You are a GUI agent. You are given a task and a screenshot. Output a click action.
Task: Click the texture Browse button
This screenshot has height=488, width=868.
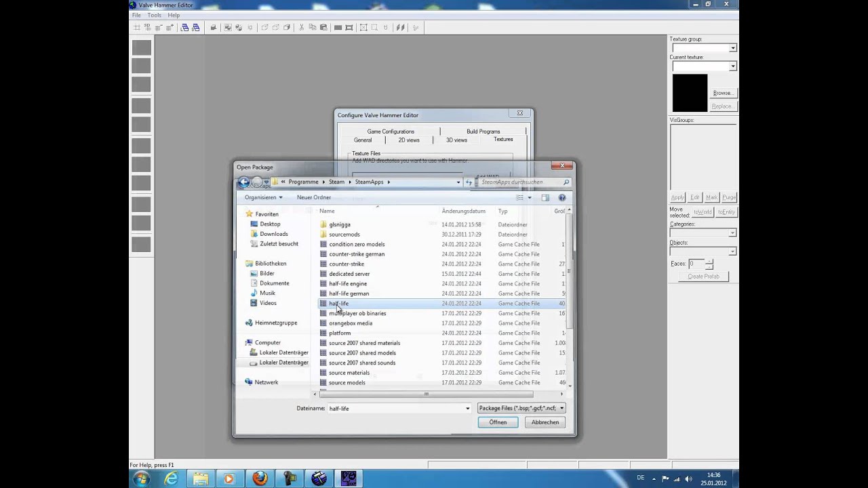tap(722, 93)
